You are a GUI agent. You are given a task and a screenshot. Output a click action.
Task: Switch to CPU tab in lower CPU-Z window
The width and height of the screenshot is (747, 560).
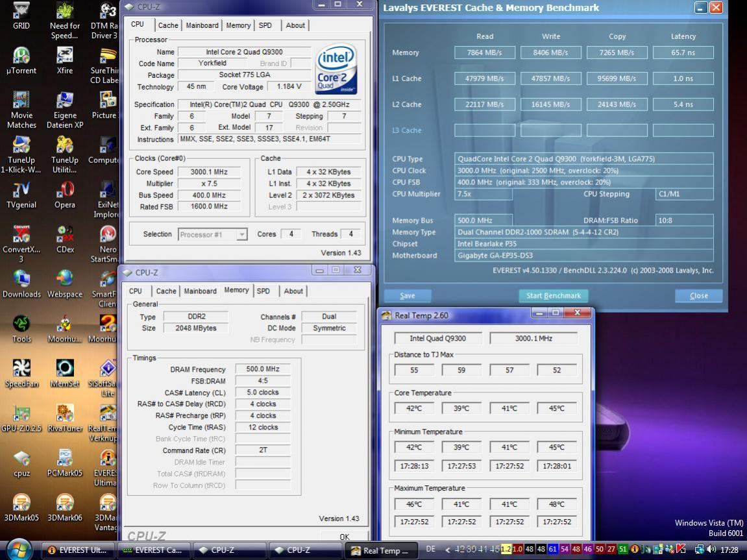pyautogui.click(x=135, y=291)
